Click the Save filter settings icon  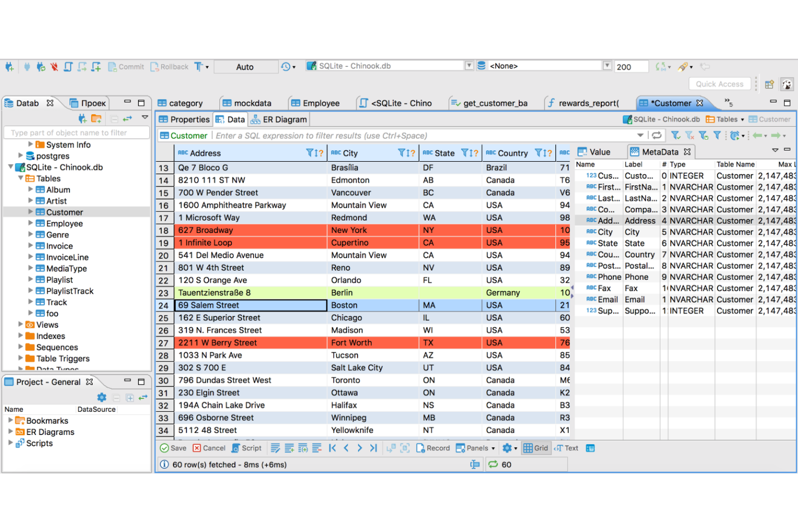703,135
